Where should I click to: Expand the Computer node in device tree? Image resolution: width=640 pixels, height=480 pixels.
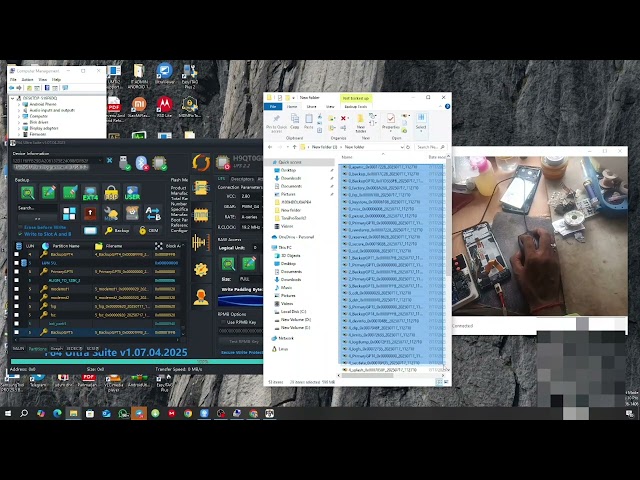point(18,116)
